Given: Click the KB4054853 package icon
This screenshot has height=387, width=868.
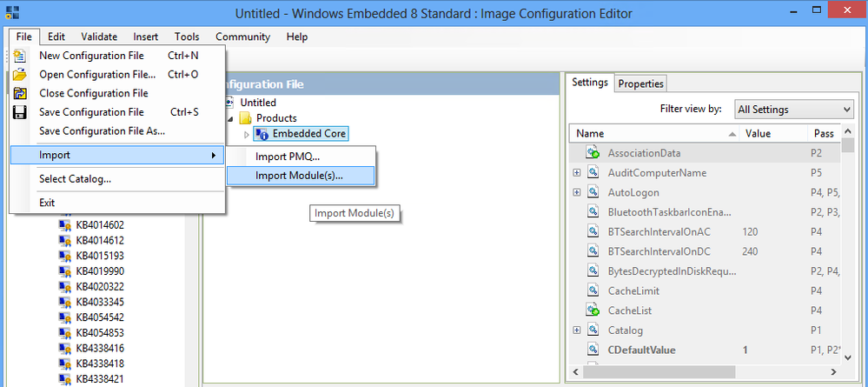Looking at the screenshot, I should [x=65, y=333].
